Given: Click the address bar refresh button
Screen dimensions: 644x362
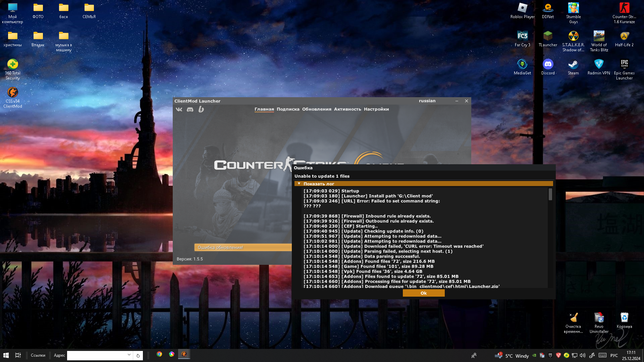Looking at the screenshot, I should point(138,356).
